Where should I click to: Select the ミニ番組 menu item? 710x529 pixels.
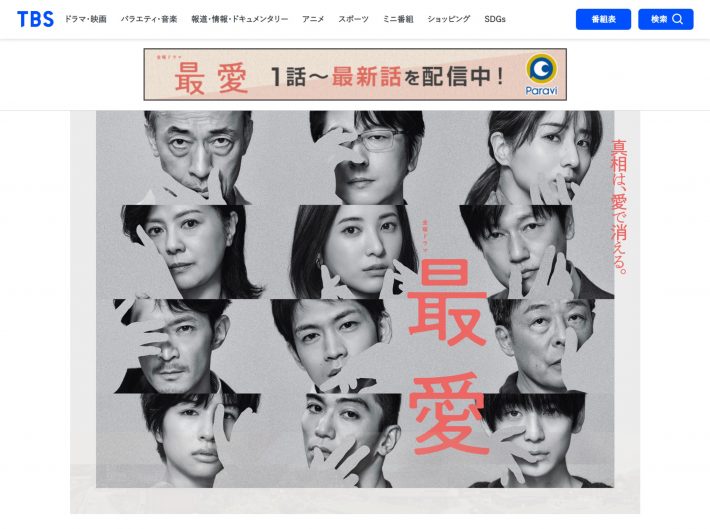pyautogui.click(x=398, y=19)
